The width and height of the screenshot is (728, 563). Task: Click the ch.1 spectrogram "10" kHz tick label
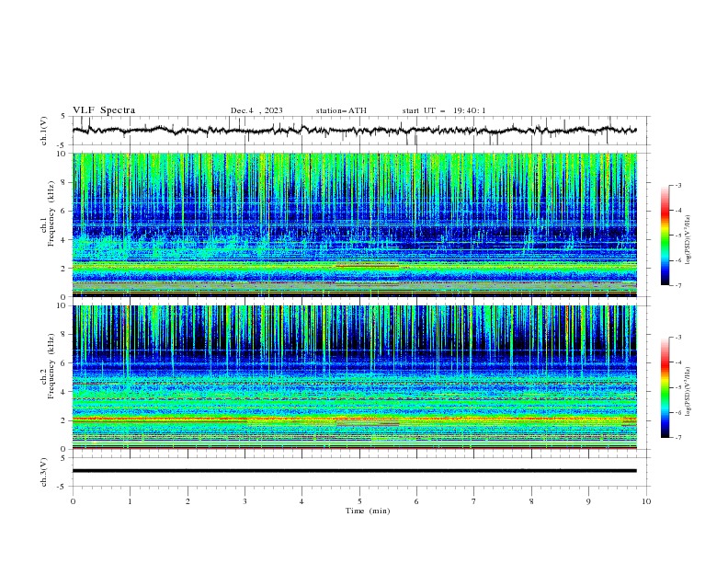tap(62, 154)
